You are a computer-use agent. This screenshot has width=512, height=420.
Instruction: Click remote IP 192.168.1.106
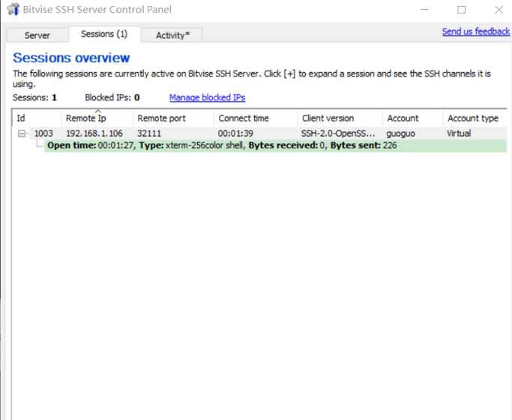94,133
